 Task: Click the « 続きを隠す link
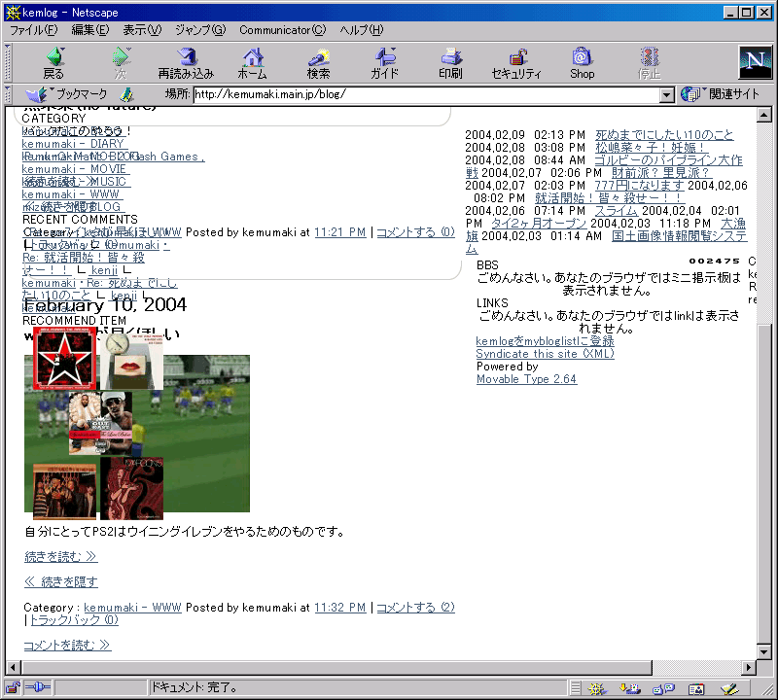tap(61, 581)
